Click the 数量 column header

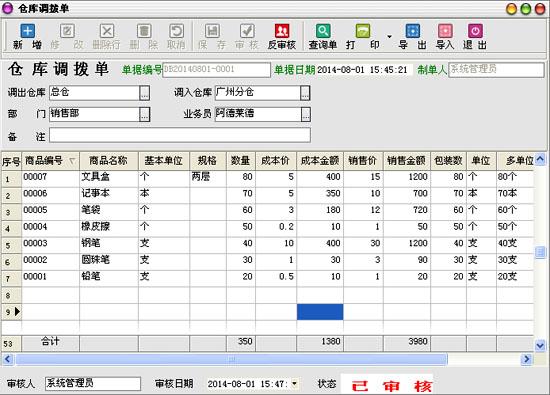click(241, 161)
